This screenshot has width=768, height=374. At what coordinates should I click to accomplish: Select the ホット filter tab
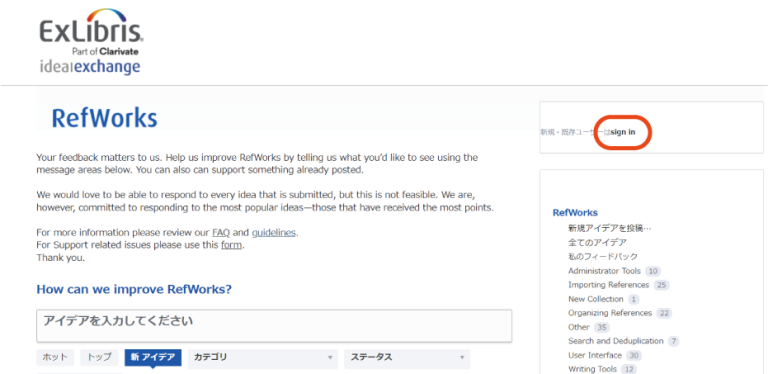[55, 357]
